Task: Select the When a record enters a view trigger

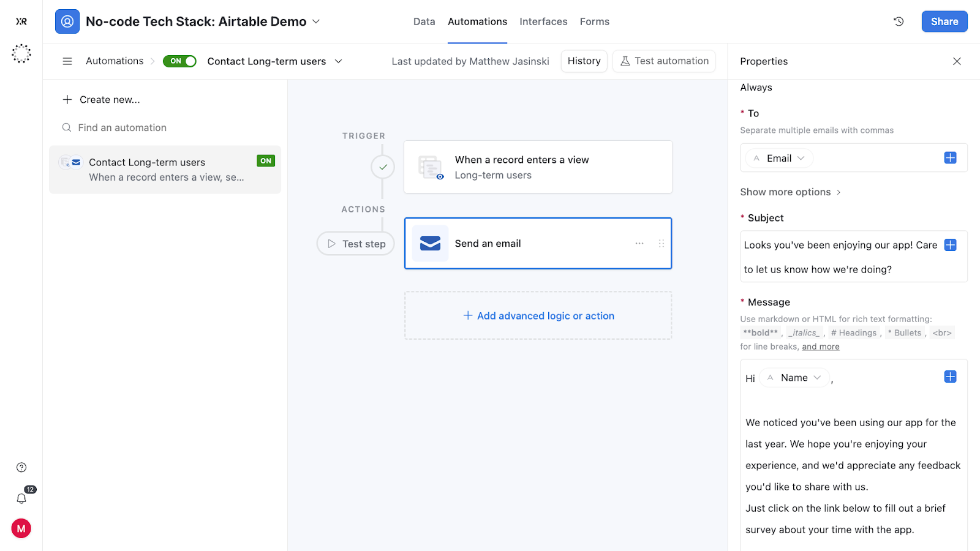Action: click(538, 167)
